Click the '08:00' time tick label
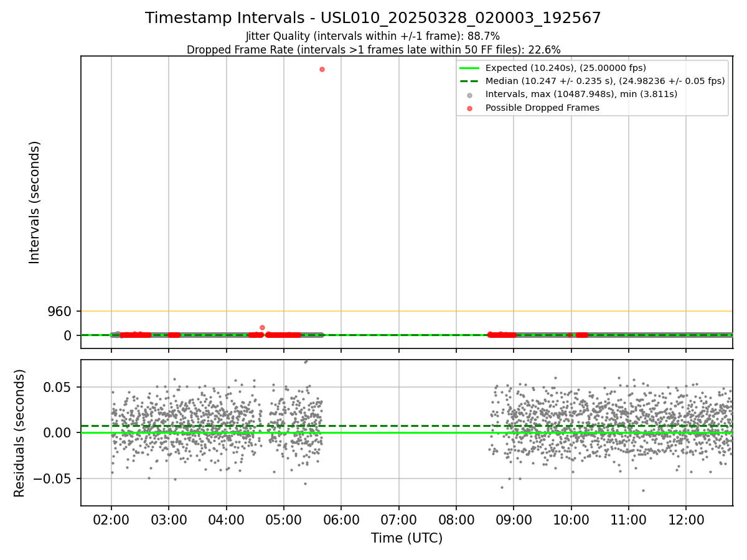The width and height of the screenshot is (747, 560). [456, 519]
